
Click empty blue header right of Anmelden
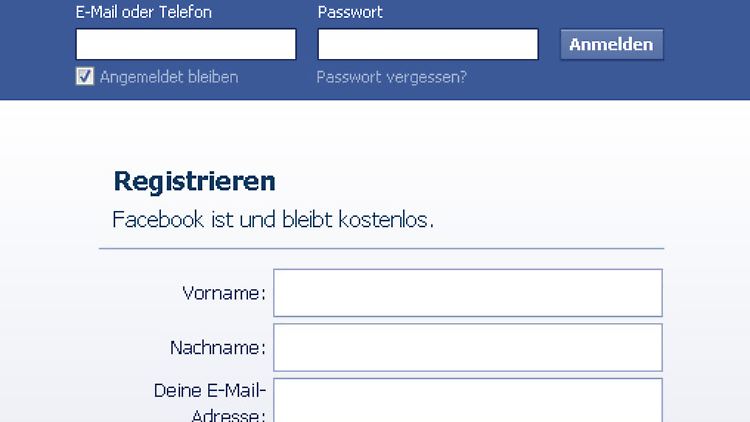click(x=706, y=44)
